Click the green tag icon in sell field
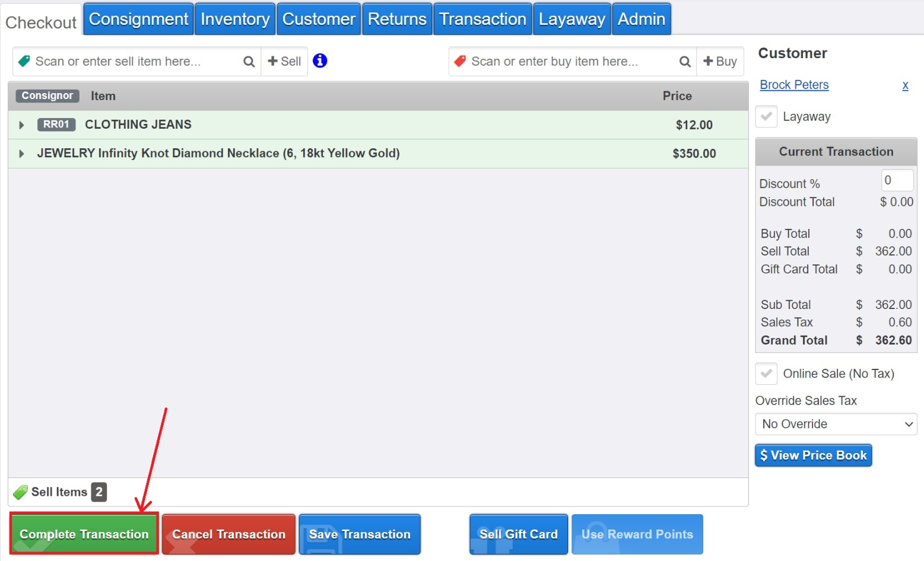Image resolution: width=924 pixels, height=561 pixels. coord(24,60)
